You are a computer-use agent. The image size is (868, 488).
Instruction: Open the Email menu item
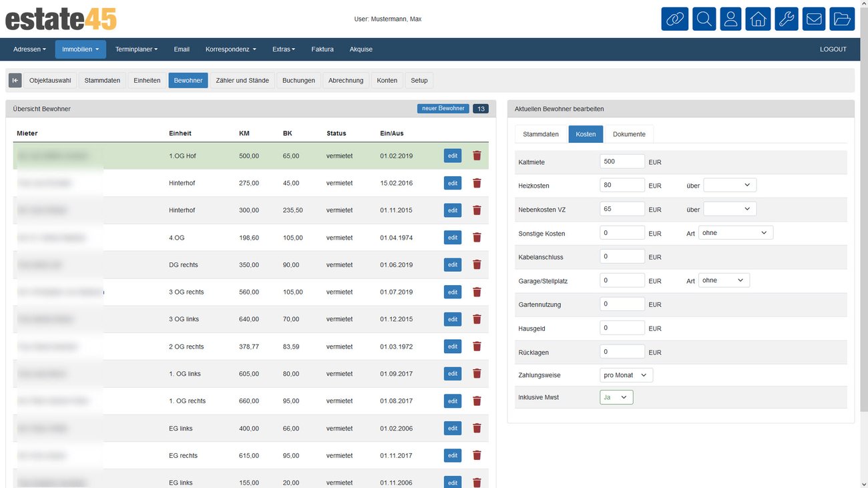click(x=182, y=49)
